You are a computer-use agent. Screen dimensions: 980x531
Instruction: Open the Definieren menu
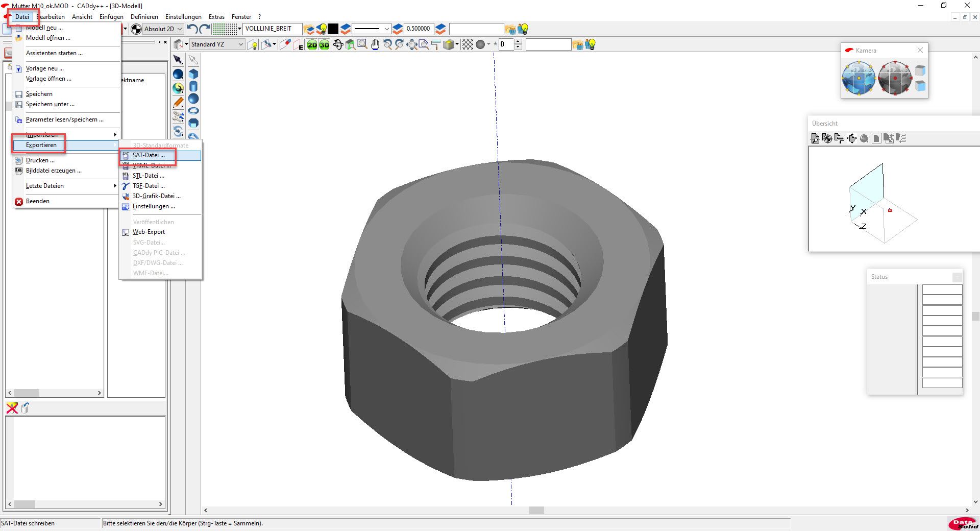coord(144,17)
